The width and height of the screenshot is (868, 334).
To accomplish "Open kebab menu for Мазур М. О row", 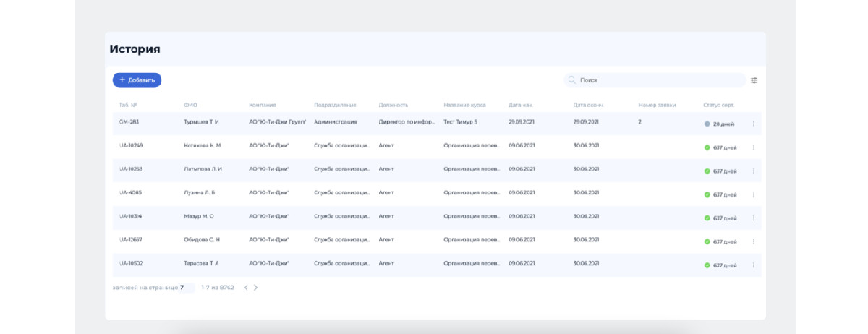I will [x=753, y=218].
